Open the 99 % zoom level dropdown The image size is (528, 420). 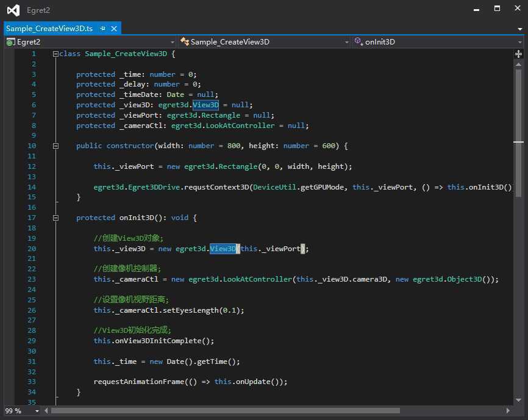point(37,411)
